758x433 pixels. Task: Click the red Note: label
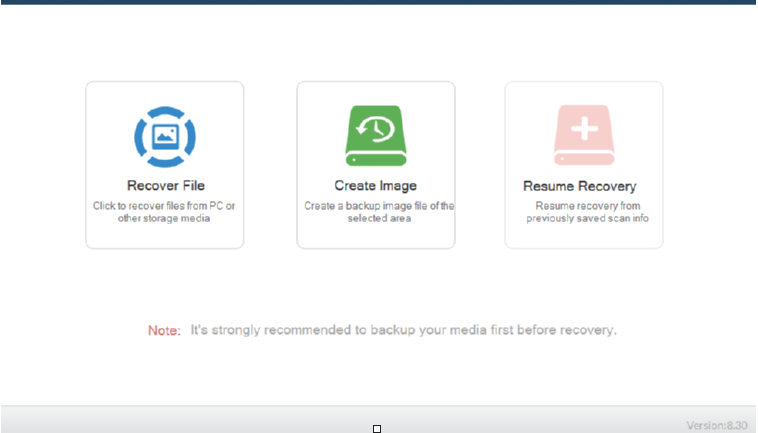click(x=164, y=331)
